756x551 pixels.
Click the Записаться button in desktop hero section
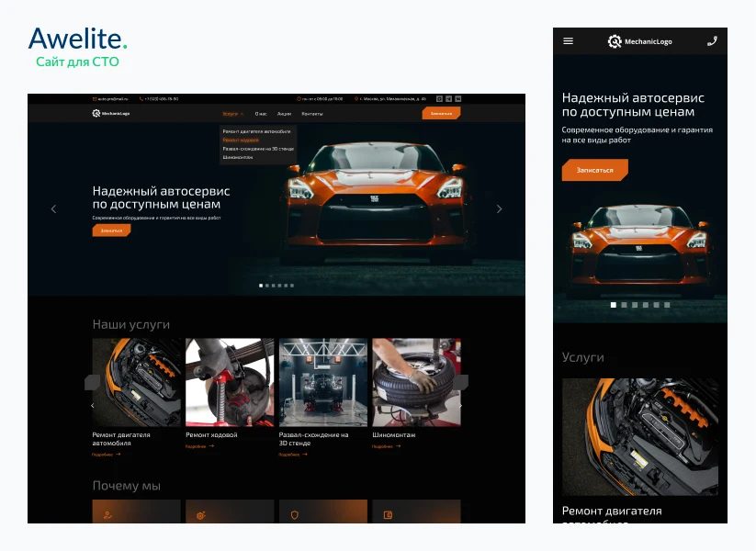pyautogui.click(x=111, y=231)
